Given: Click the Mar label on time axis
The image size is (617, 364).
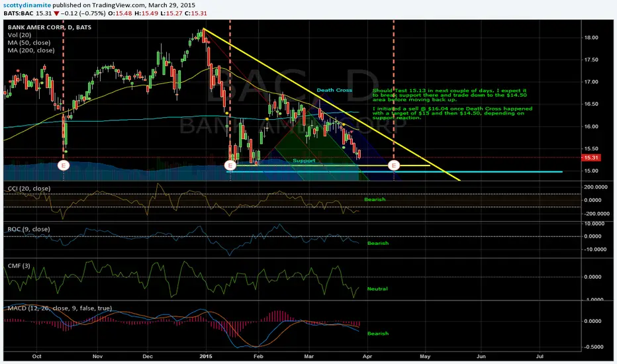Looking at the screenshot, I should click(x=309, y=356).
